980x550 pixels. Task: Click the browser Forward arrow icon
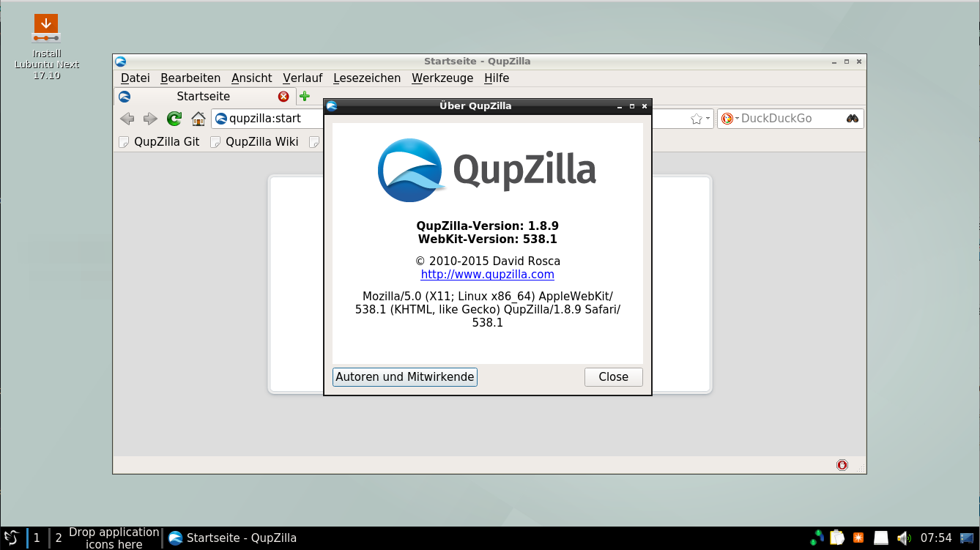[150, 119]
